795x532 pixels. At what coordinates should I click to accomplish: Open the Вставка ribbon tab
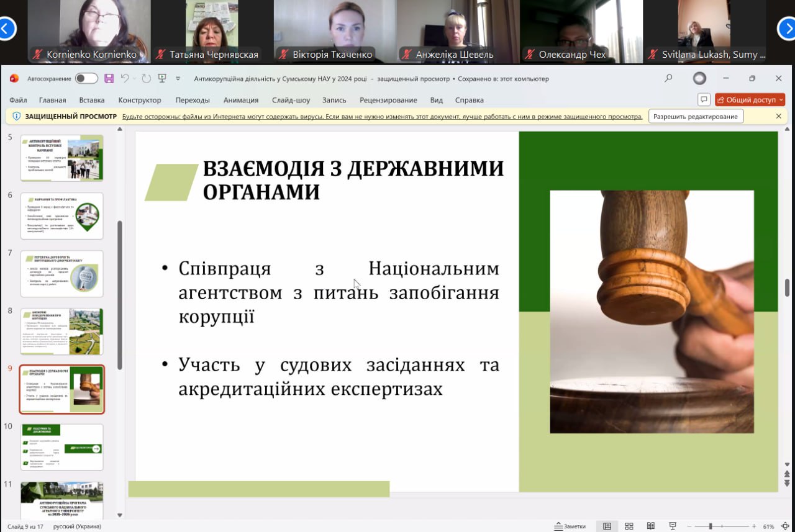click(x=92, y=100)
